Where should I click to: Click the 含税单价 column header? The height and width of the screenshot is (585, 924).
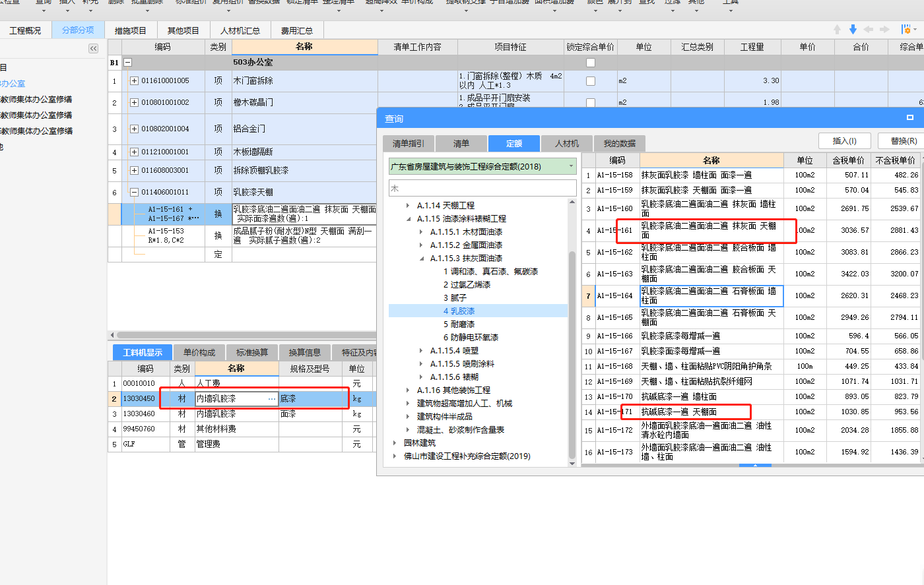847,160
